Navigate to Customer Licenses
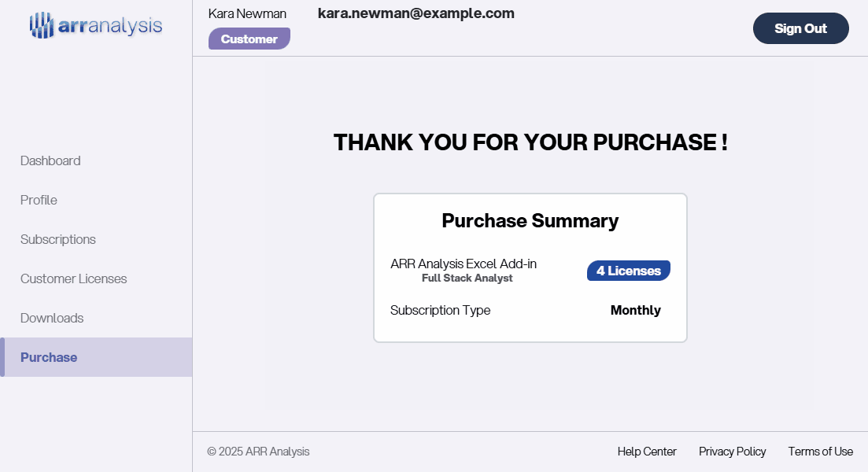Image resolution: width=868 pixels, height=472 pixels. click(x=73, y=278)
